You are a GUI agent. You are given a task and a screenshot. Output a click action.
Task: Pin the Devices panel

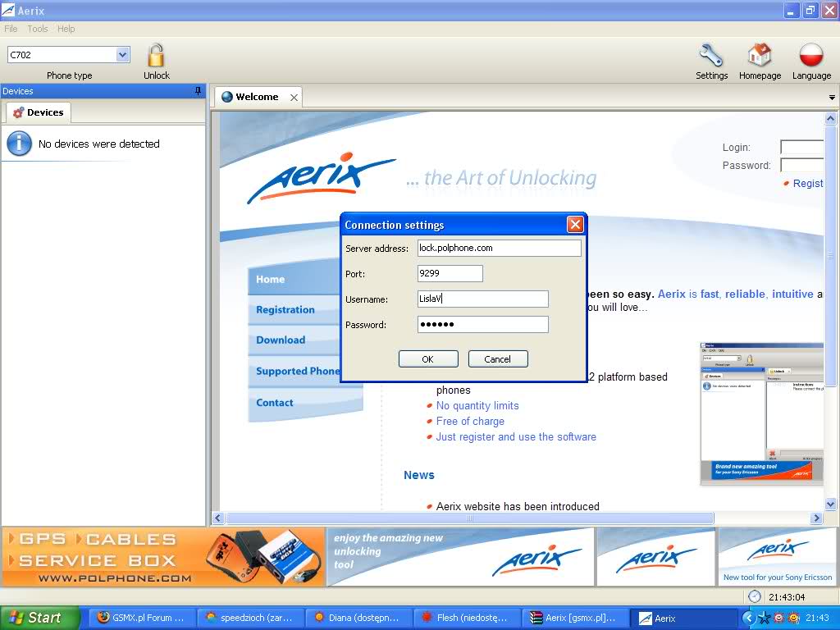198,91
